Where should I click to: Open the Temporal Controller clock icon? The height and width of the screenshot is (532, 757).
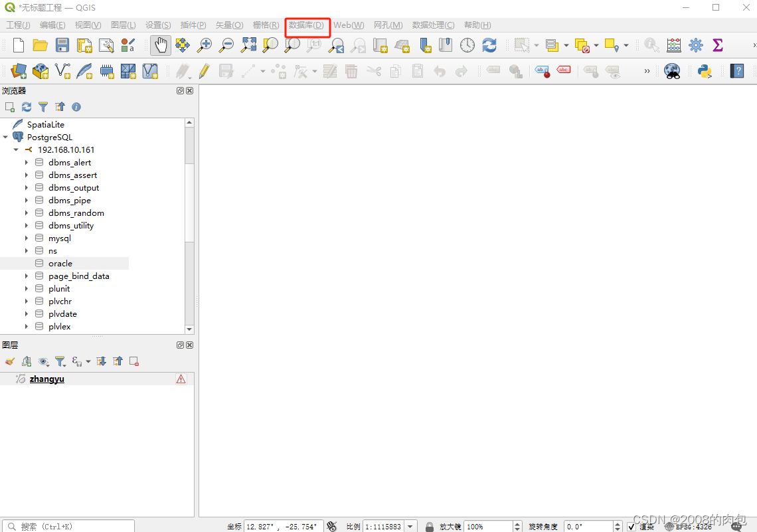pyautogui.click(x=467, y=45)
